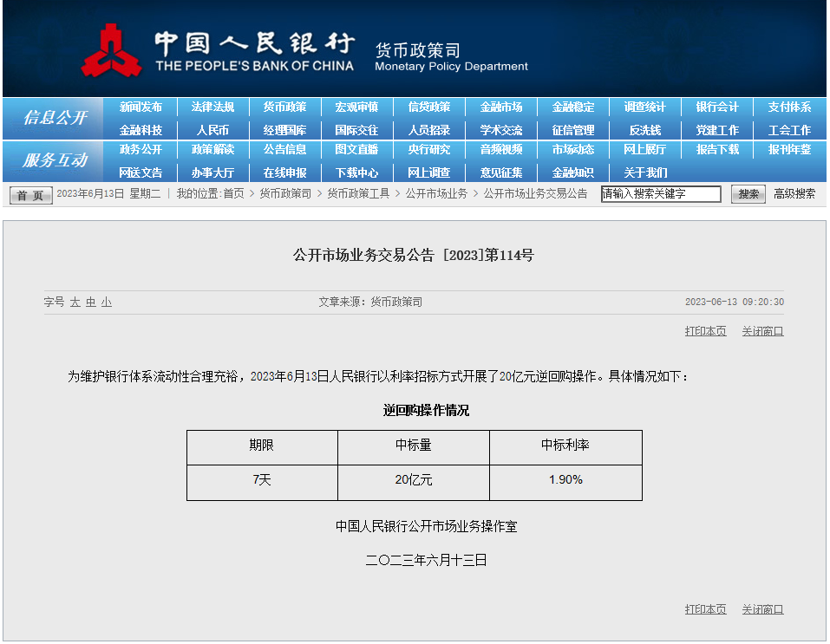
Task: Select 下载中心 from the navigation bar
Action: [x=356, y=172]
